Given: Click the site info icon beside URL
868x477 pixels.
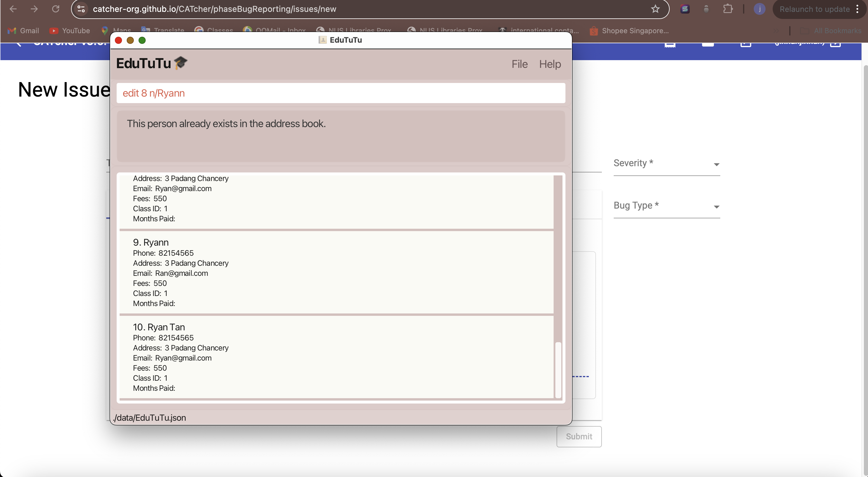Looking at the screenshot, I should (81, 9).
